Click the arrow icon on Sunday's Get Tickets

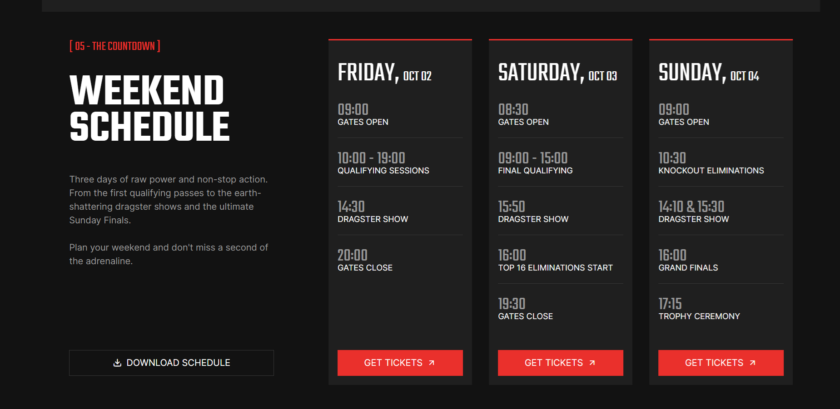coord(752,363)
